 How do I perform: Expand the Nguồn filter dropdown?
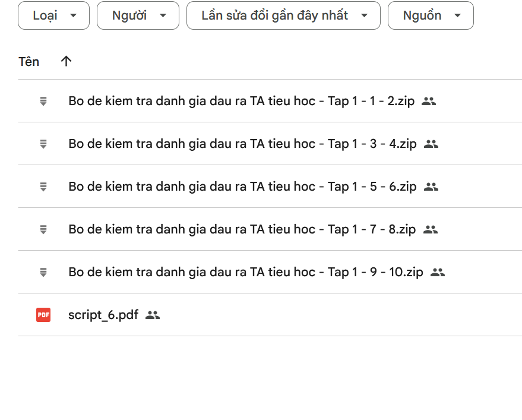tap(431, 15)
